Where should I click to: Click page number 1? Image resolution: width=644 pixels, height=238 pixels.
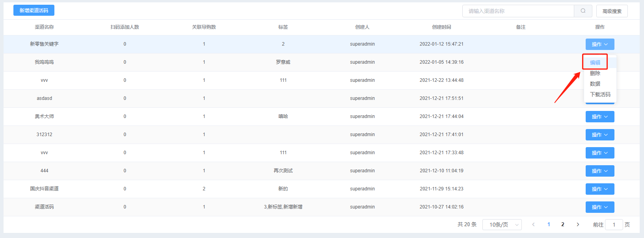coord(549,225)
